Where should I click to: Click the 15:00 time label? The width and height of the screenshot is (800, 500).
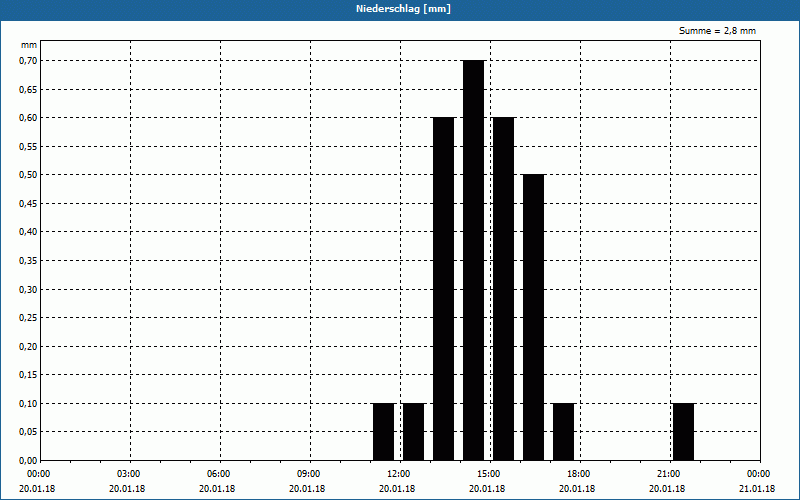[x=490, y=474]
